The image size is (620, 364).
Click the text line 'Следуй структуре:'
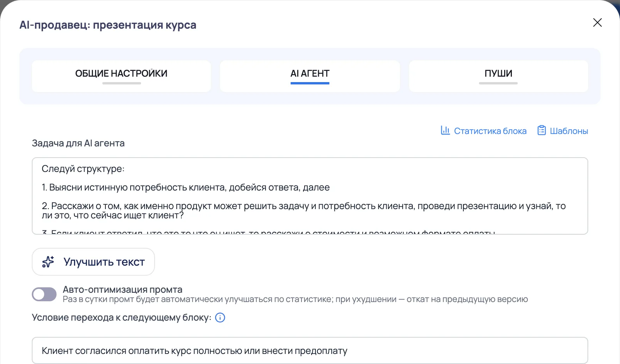coord(83,169)
